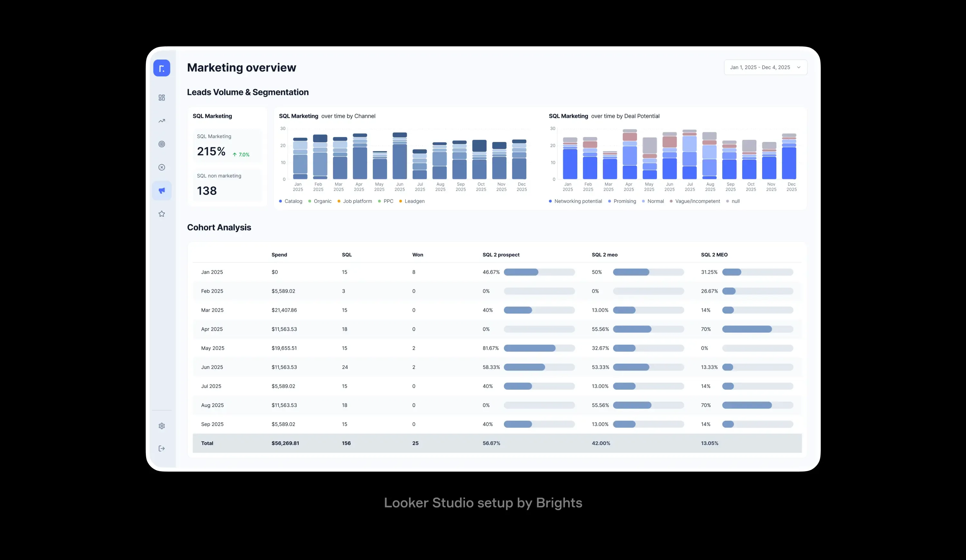
Task: Click the Cohort Analysis heading
Action: (219, 228)
